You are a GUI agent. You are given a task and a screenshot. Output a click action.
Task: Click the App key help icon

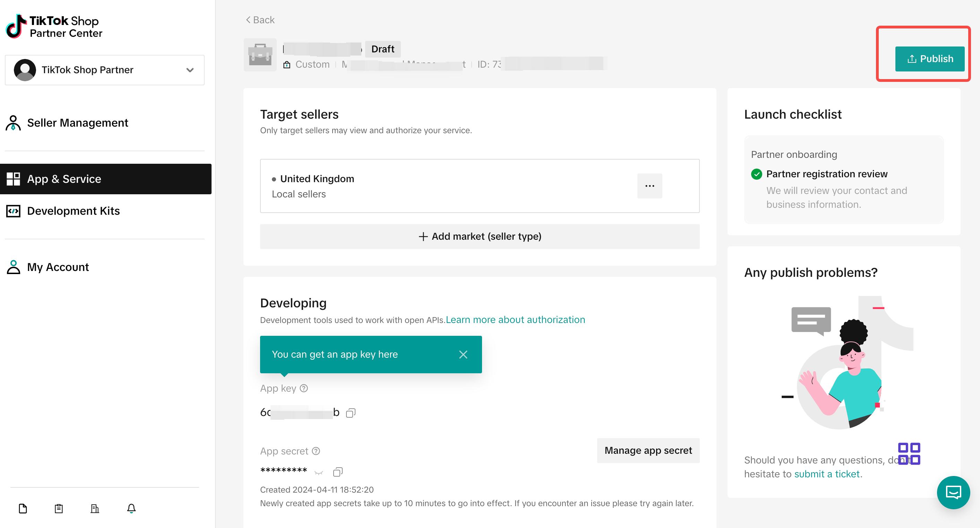coord(303,388)
